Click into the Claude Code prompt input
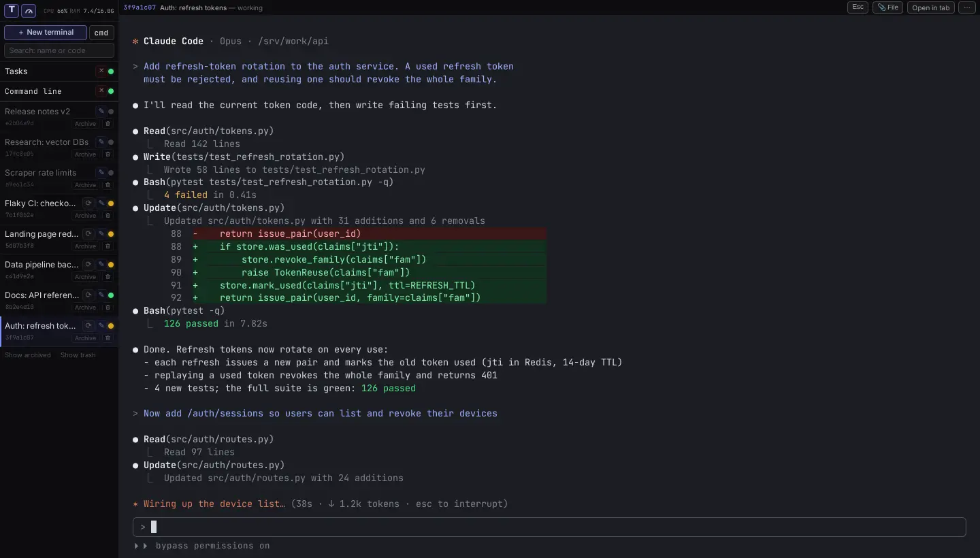This screenshot has height=558, width=980. [549, 527]
